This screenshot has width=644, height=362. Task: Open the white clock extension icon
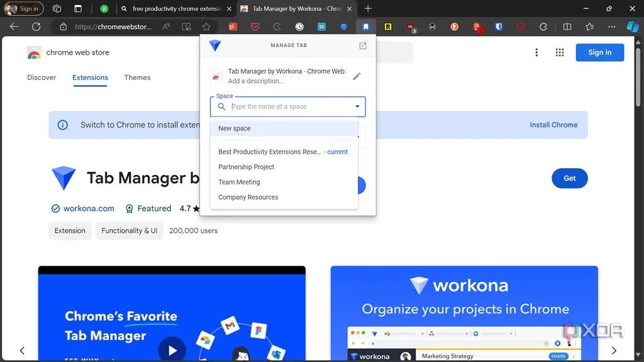[x=299, y=26]
